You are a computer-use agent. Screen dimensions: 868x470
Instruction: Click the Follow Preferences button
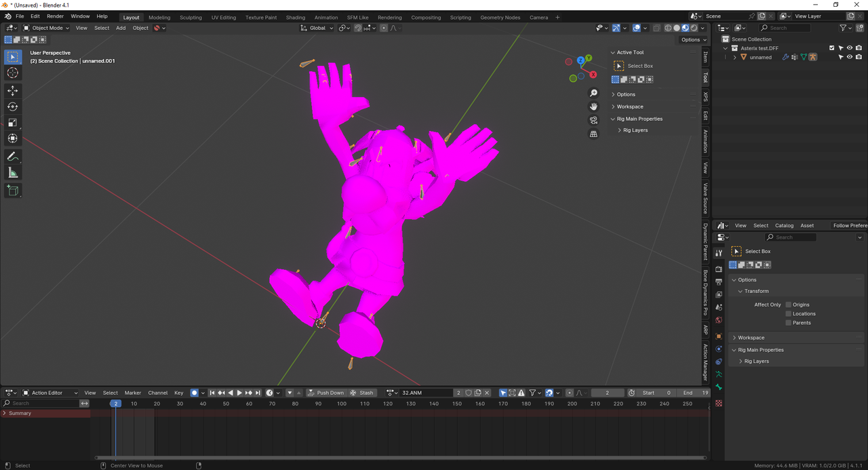click(x=850, y=225)
